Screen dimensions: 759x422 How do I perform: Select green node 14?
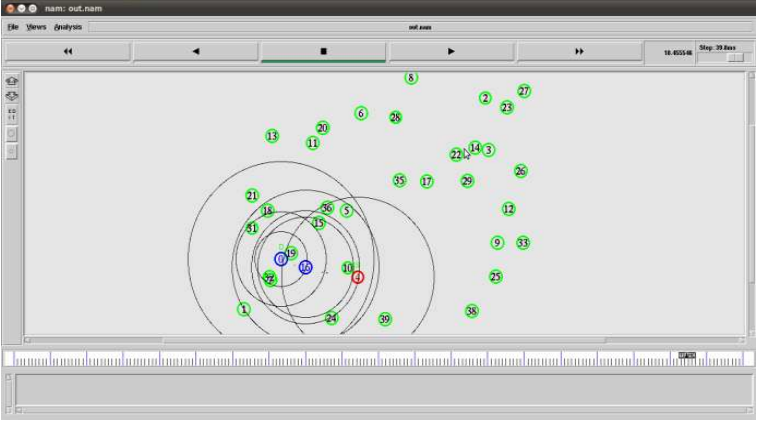(x=475, y=148)
